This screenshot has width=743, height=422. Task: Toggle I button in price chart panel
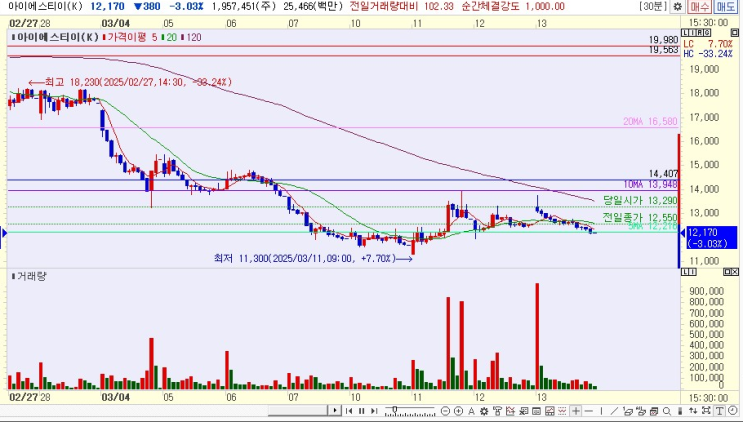pyautogui.click(x=692, y=32)
